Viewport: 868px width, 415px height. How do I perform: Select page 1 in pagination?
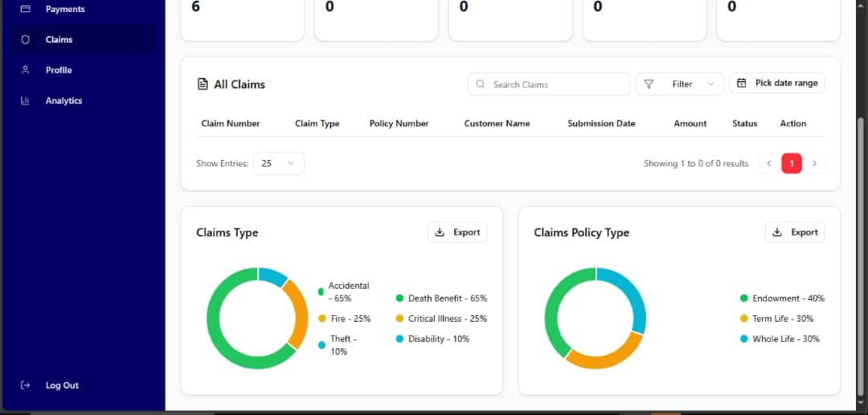[792, 163]
